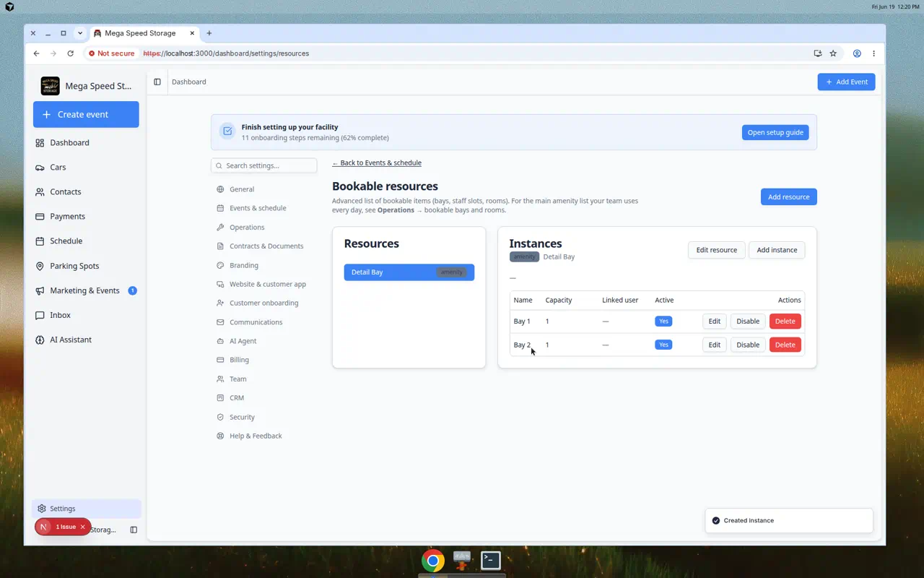Click the Dashboard breadcrumb text
Image resolution: width=924 pixels, height=578 pixels.
click(188, 82)
